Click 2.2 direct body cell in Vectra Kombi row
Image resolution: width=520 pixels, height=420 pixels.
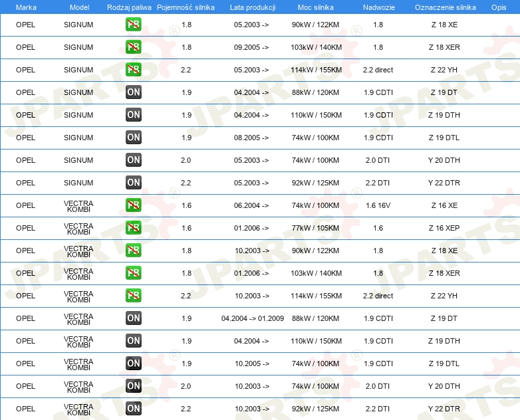(x=378, y=295)
